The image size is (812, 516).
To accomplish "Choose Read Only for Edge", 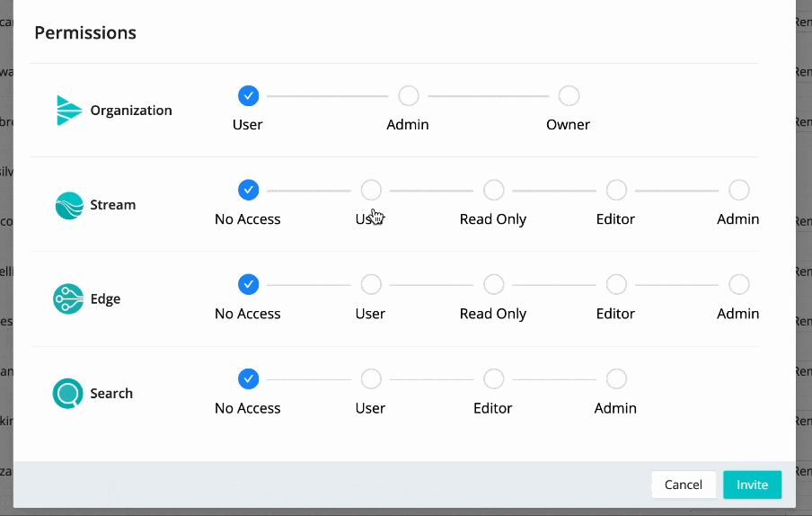I will click(x=493, y=285).
